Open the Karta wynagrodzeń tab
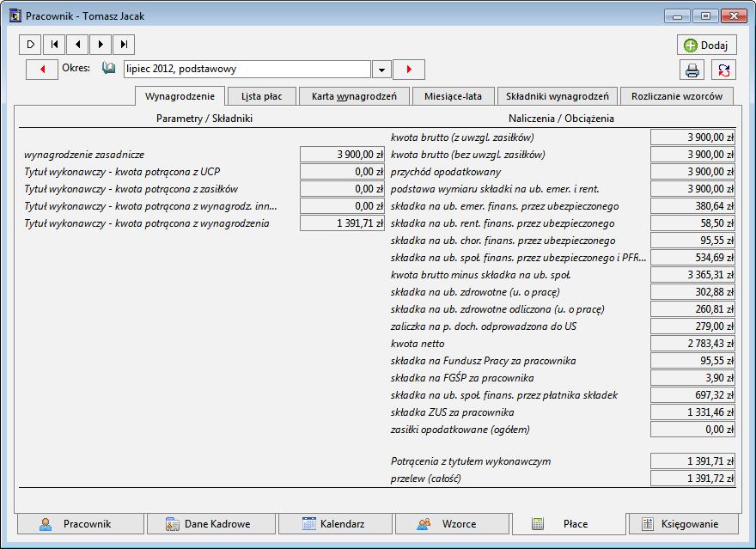The width and height of the screenshot is (756, 549). point(354,96)
